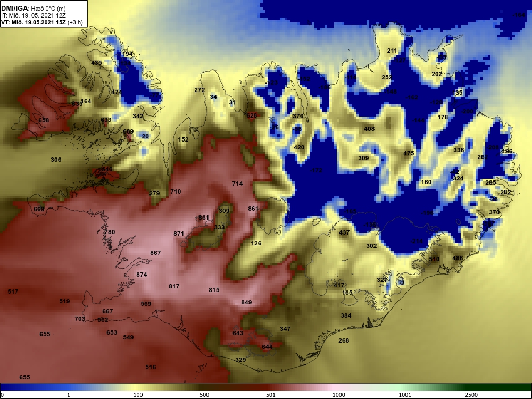Click the map value 871
Image resolution: width=532 pixels, height=399 pixels.
(179, 234)
